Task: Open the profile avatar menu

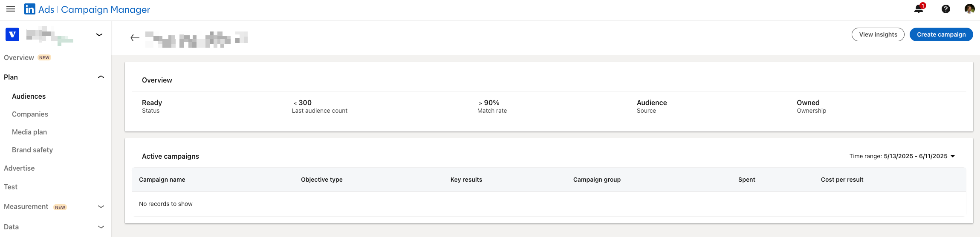Action: coord(969,9)
